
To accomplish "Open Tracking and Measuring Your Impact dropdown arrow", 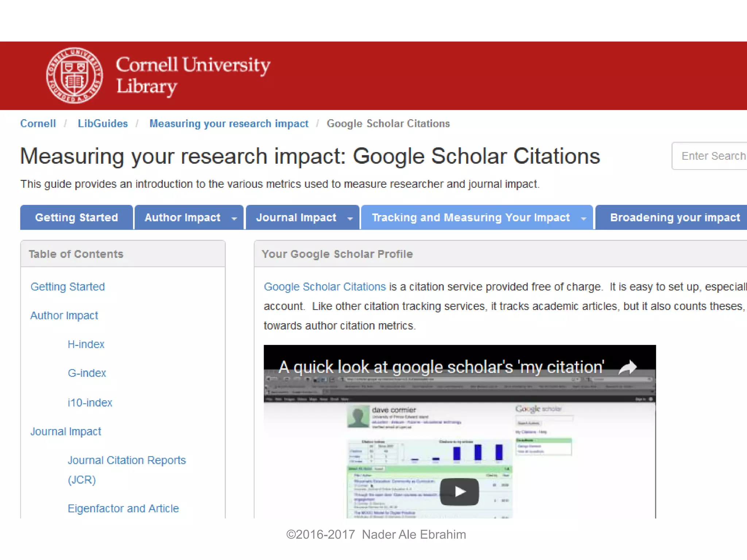I will 583,218.
